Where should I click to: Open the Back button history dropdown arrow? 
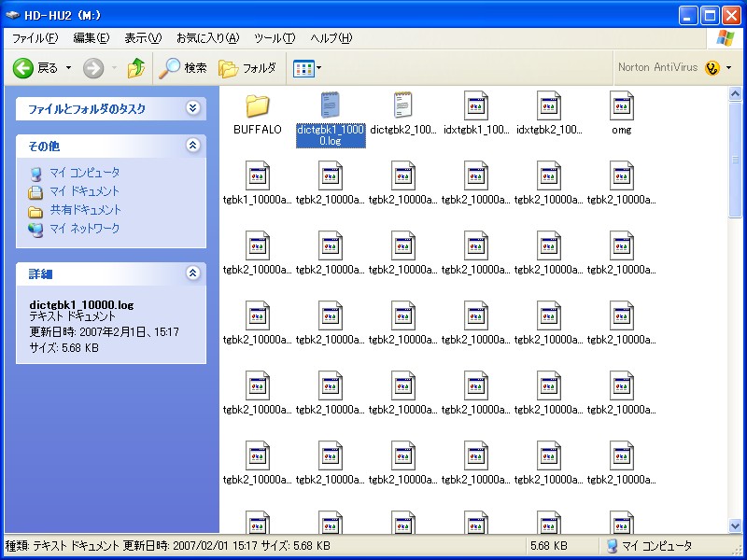click(68, 68)
